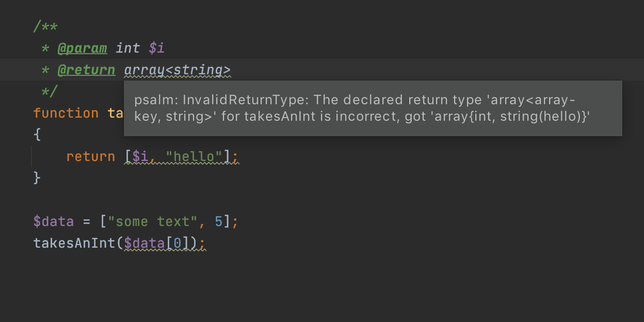Open the @param tag documentation link

coord(83,48)
